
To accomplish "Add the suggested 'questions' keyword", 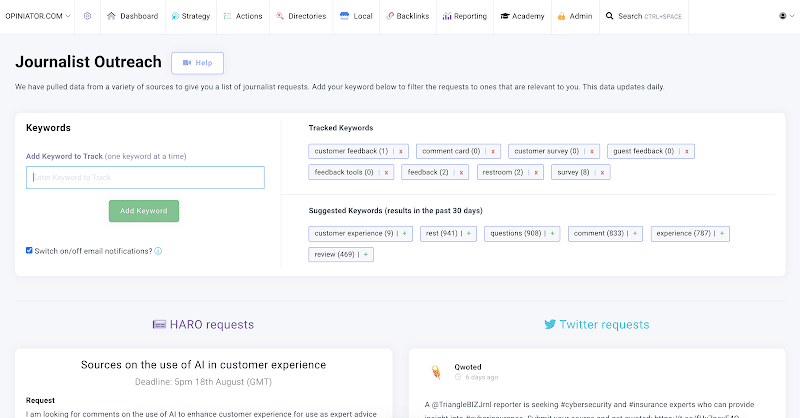I will point(554,233).
